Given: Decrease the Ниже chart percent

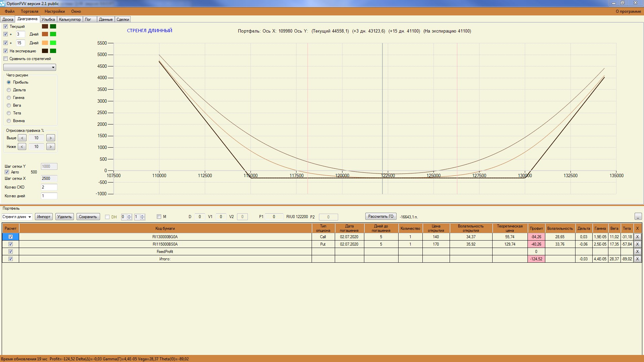Looking at the screenshot, I should pyautogui.click(x=22, y=147).
